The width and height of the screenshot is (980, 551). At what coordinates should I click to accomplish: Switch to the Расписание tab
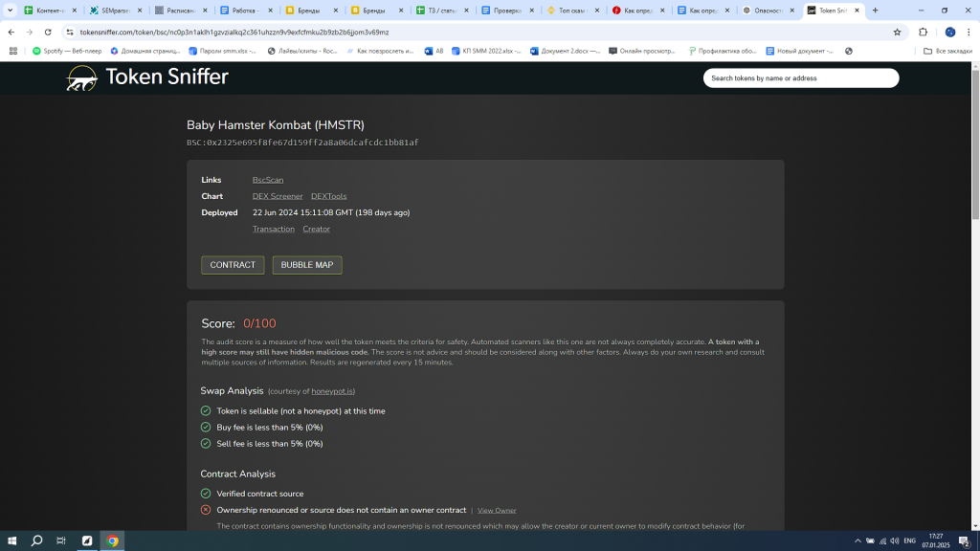tap(181, 10)
